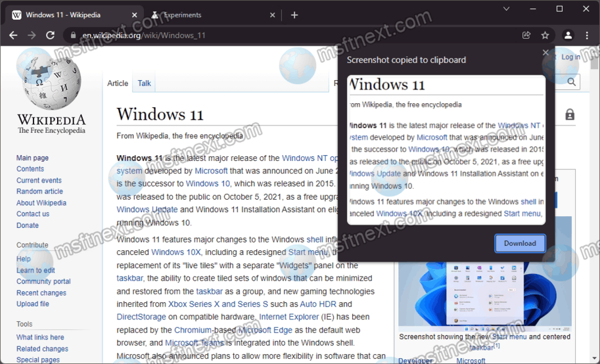The image size is (600, 364).
Task: Reload the Wikipedia page
Action: [50, 35]
